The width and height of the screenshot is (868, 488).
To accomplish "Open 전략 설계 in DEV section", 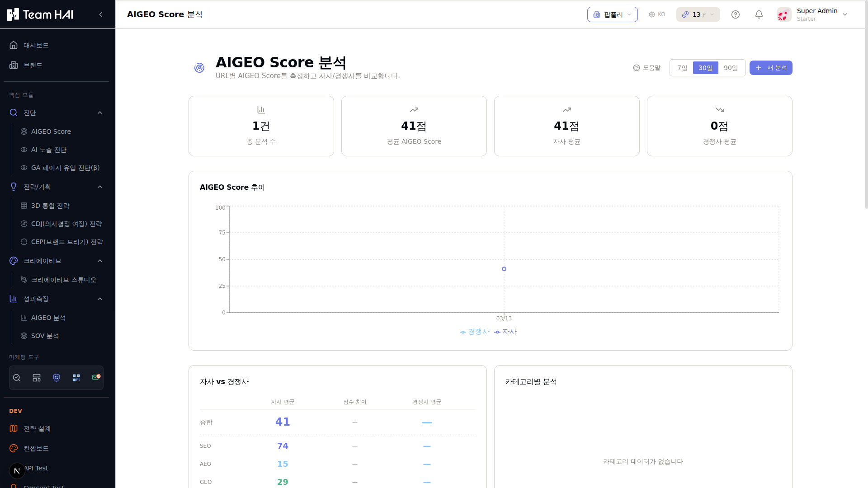I will 56,428.
